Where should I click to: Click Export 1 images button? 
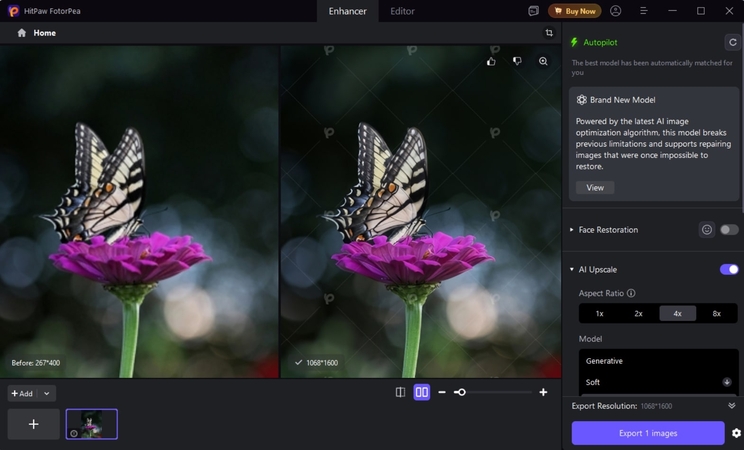(x=648, y=433)
